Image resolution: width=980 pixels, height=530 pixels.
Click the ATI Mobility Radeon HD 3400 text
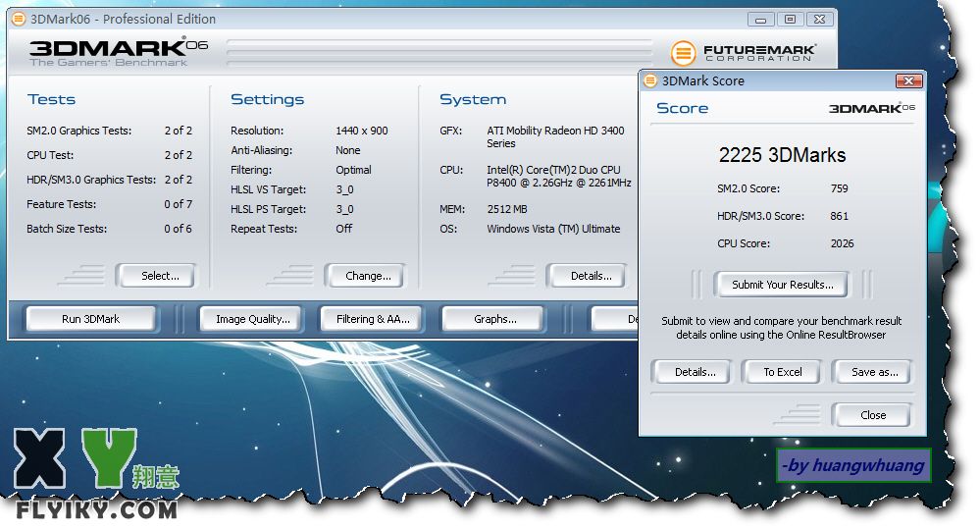555,136
